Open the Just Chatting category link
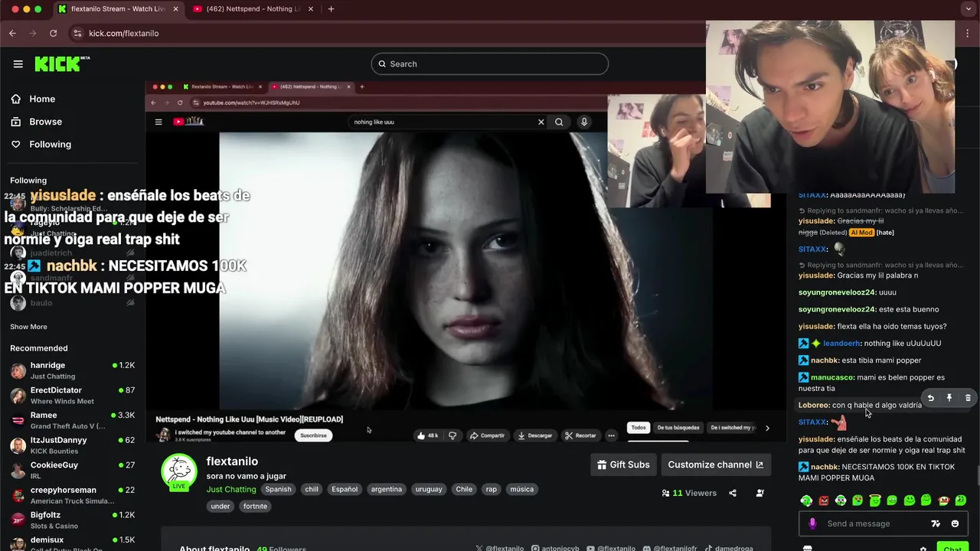 tap(231, 489)
